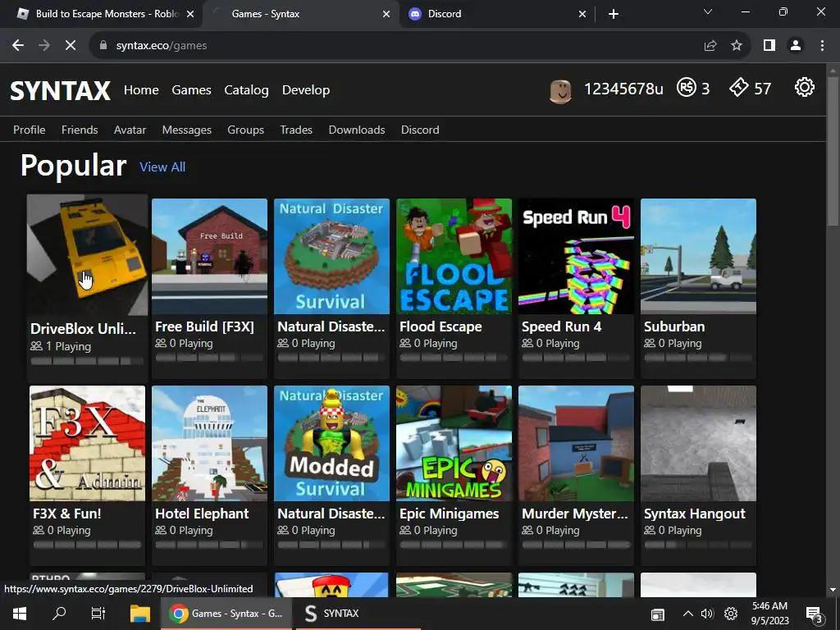Open Develop in the SYNTAX navbar
The image size is (840, 630).
tap(306, 90)
